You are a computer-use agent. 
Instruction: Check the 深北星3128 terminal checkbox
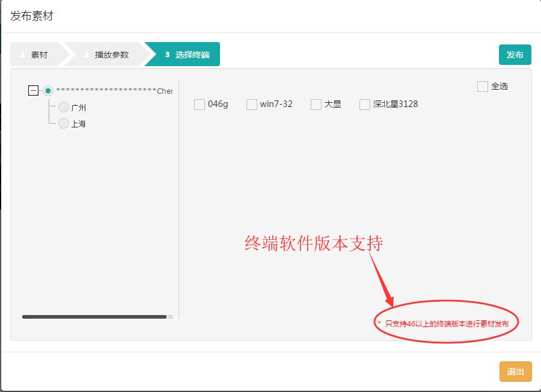click(364, 104)
